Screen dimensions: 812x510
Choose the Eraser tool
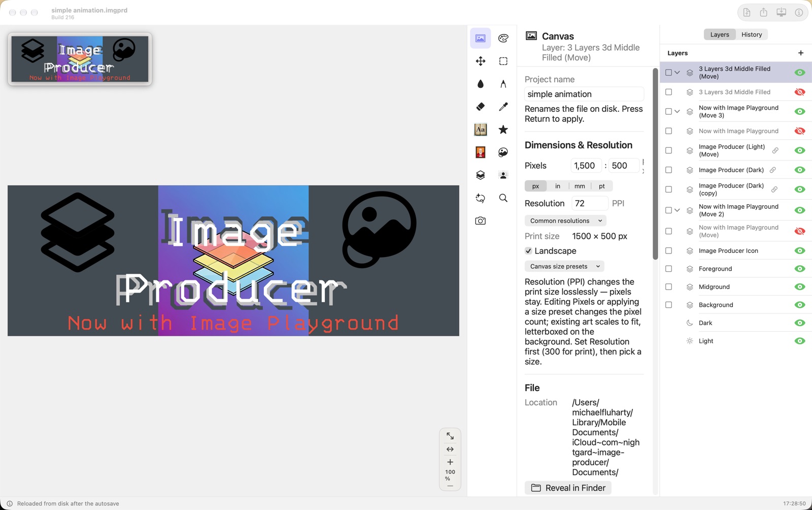[x=480, y=107]
